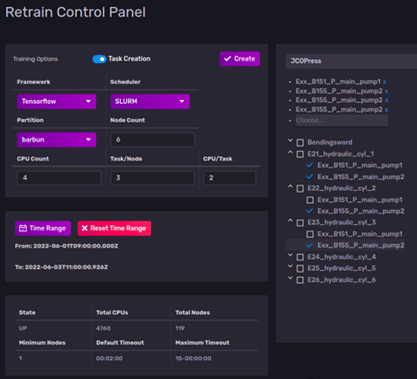The image size is (417, 379).
Task: Expand the E25_hydraulic_cyl_5 node
Action: click(x=290, y=267)
